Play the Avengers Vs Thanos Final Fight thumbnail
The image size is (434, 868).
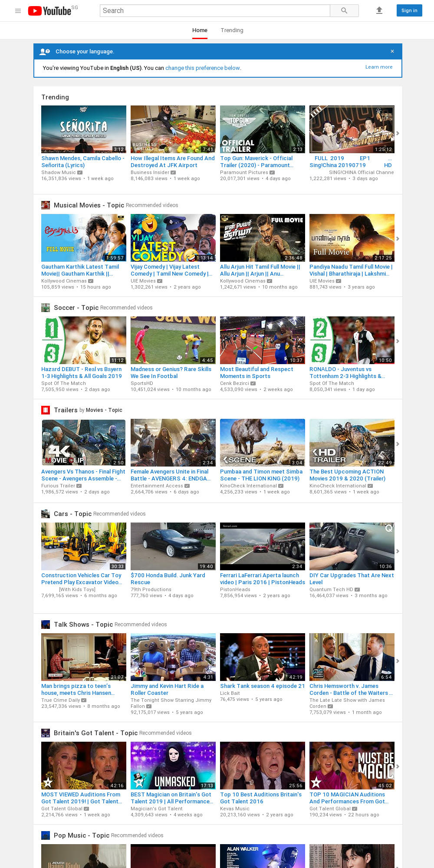(84, 443)
